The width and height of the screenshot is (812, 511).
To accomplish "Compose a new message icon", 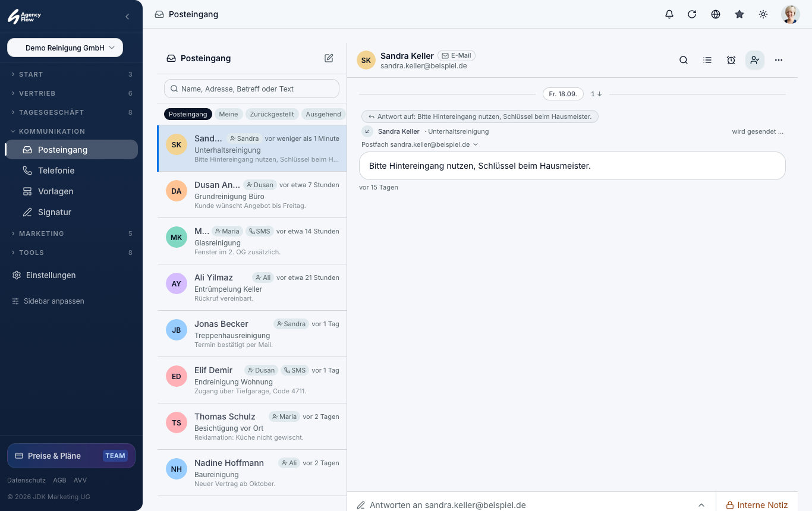I will coord(329,58).
